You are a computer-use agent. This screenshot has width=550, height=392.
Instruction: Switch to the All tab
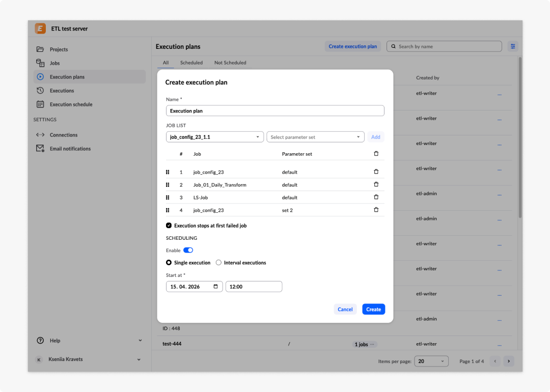[166, 63]
